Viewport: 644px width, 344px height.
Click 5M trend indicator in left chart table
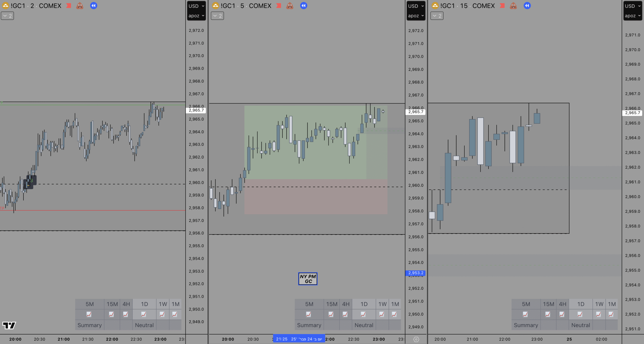pos(89,314)
